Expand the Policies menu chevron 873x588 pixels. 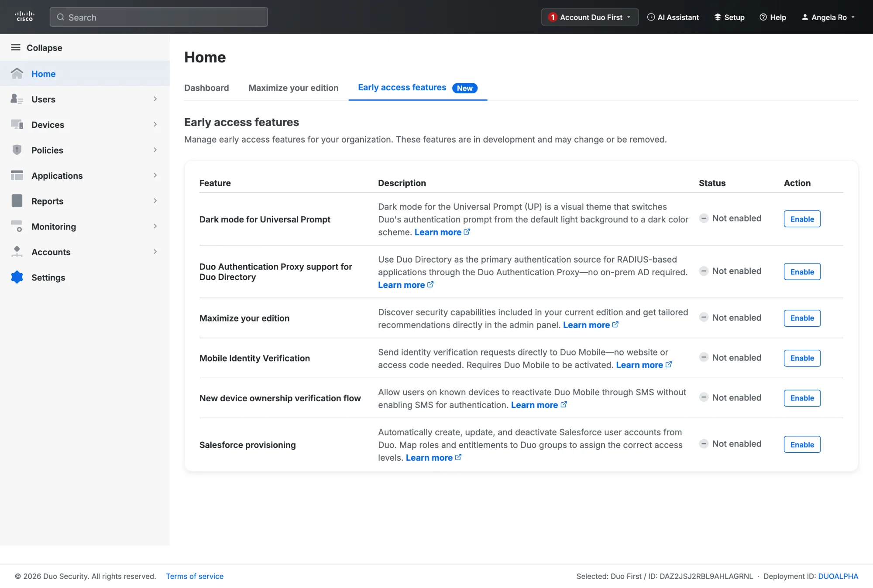pyautogui.click(x=155, y=150)
